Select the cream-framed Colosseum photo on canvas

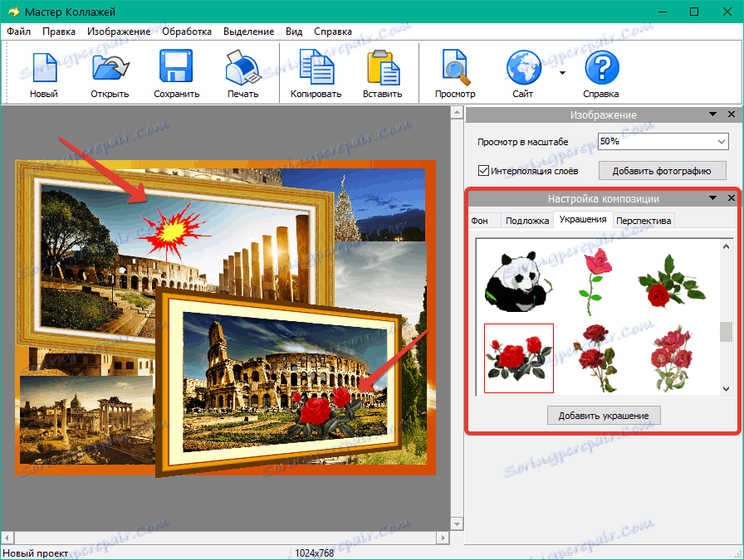click(280, 382)
